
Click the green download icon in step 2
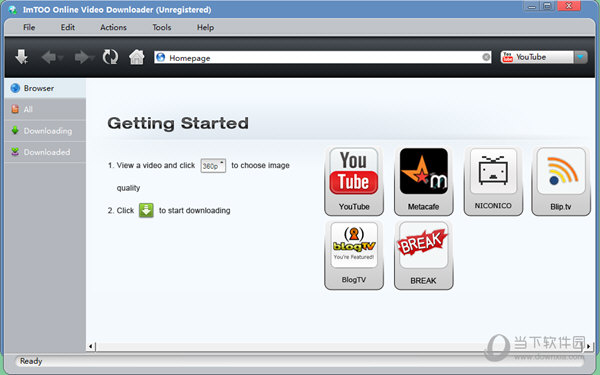[x=146, y=210]
